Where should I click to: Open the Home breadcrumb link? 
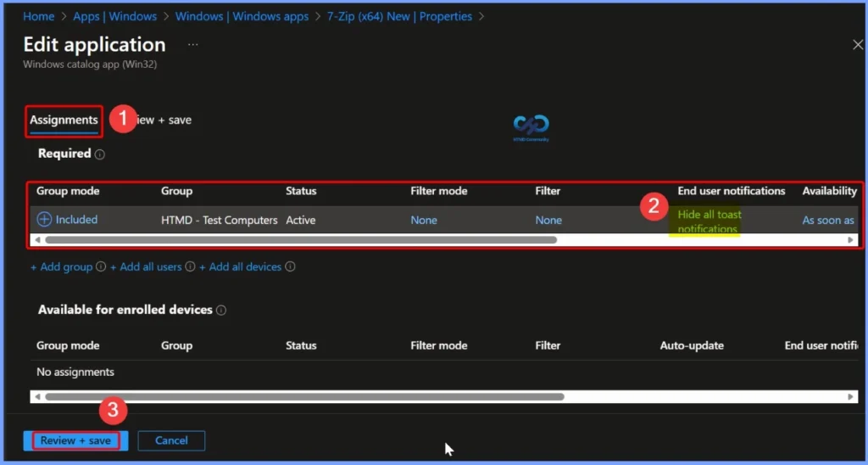point(38,17)
